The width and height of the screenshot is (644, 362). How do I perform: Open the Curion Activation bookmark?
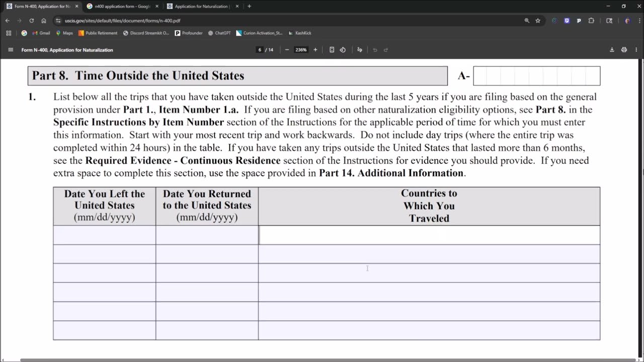(x=259, y=33)
